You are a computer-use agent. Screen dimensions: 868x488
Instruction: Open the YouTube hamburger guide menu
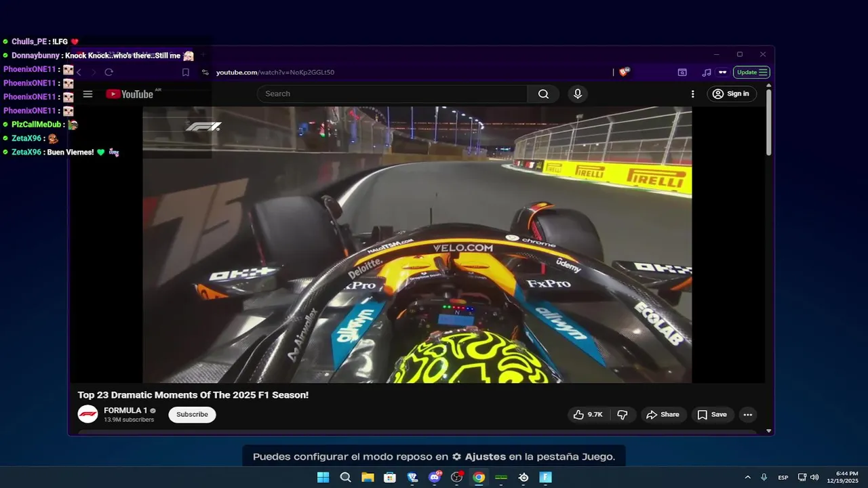tap(87, 94)
